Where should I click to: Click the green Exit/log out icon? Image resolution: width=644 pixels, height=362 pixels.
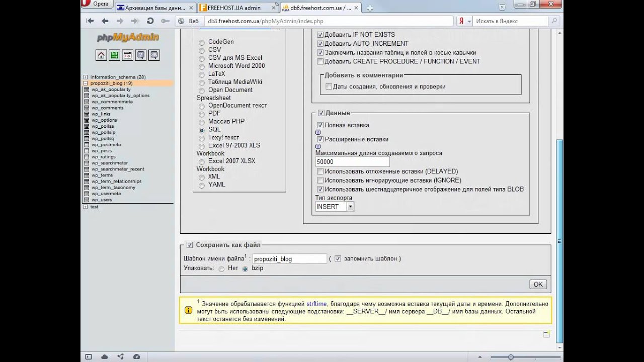114,55
